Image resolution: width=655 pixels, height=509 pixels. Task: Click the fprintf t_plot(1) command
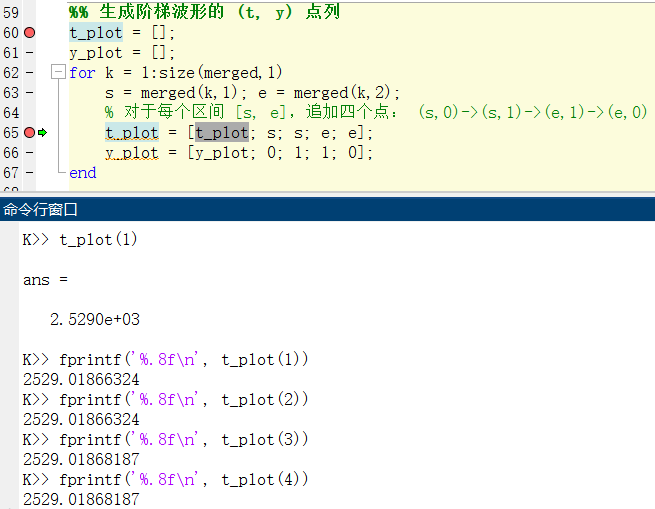click(x=184, y=360)
